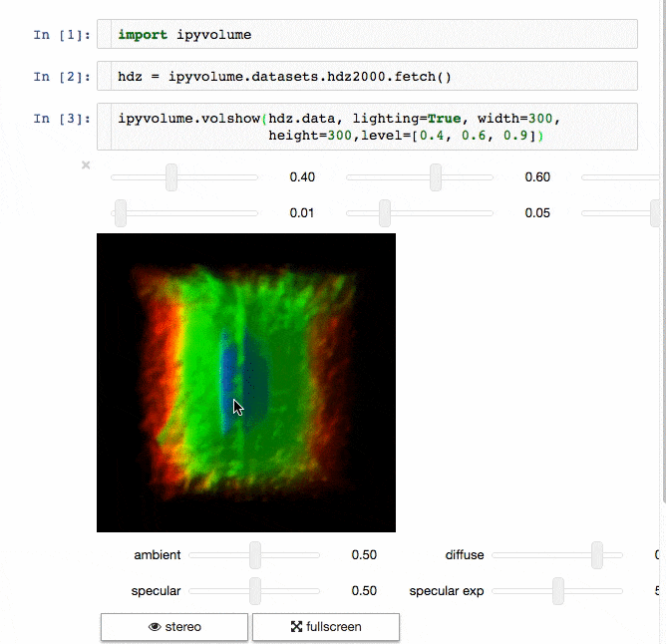Click the ambient lighting slider handle
This screenshot has height=644, width=666.
click(x=255, y=555)
